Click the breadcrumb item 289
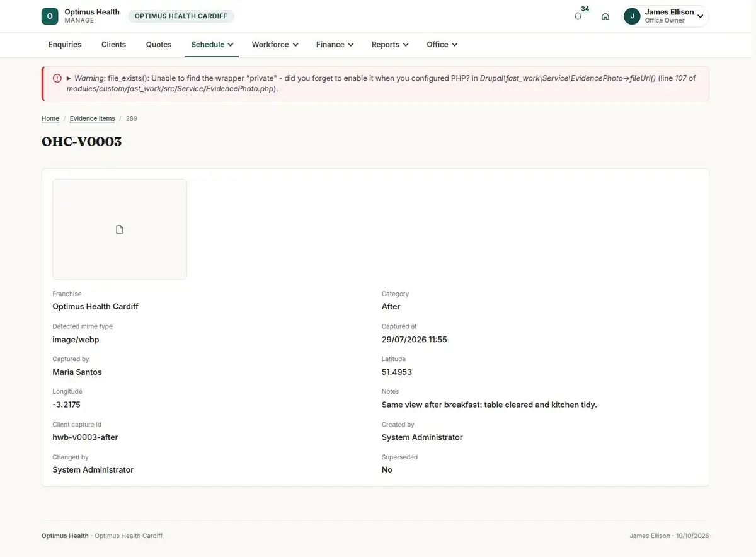This screenshot has height=557, width=756. point(132,118)
